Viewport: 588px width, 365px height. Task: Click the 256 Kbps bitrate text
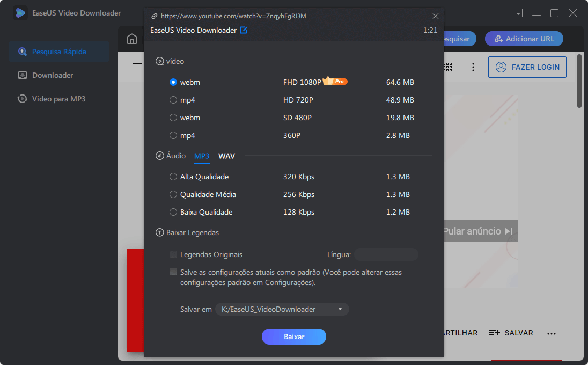click(298, 194)
